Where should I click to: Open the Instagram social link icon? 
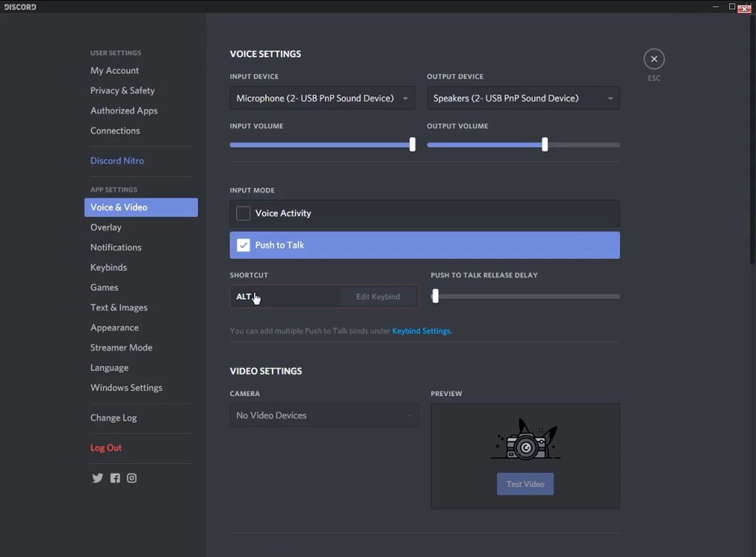[x=132, y=478]
